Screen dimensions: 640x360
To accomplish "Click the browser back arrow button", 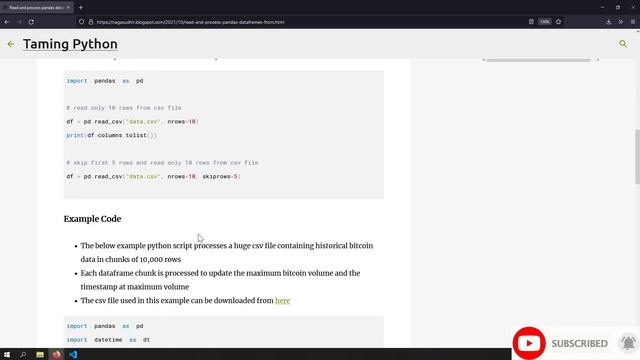I will [7, 22].
